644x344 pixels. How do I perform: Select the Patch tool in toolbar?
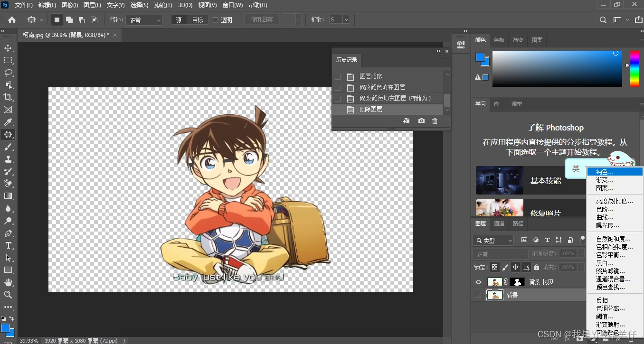(8, 135)
